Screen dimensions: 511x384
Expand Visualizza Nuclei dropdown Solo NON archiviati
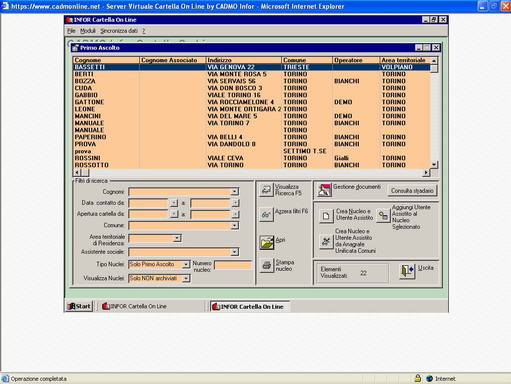tap(186, 278)
